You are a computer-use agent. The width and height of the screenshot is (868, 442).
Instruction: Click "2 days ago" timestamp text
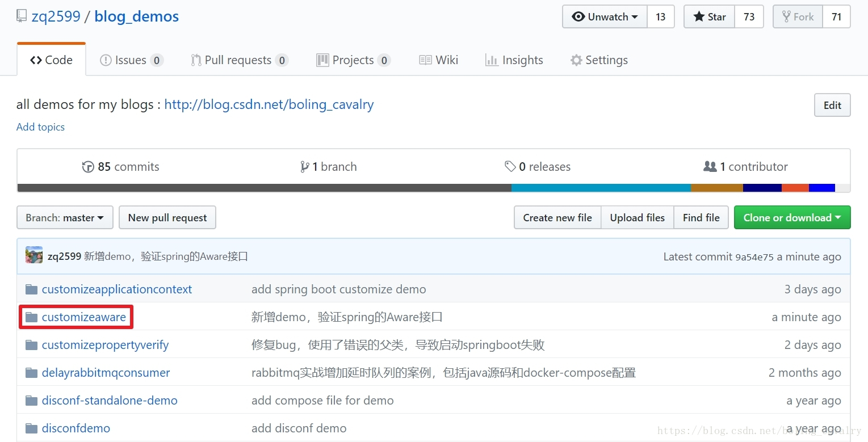click(x=813, y=345)
